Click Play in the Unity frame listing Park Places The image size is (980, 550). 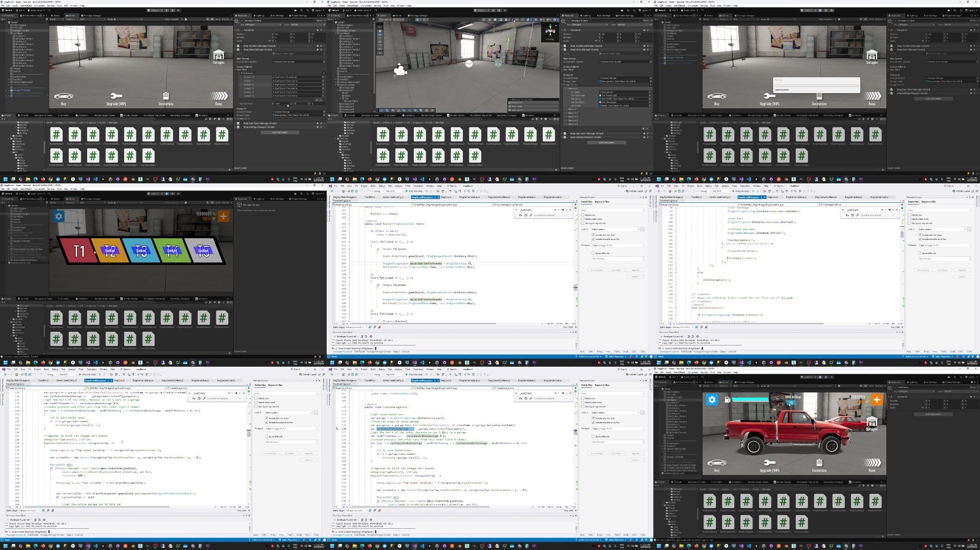click(x=167, y=10)
